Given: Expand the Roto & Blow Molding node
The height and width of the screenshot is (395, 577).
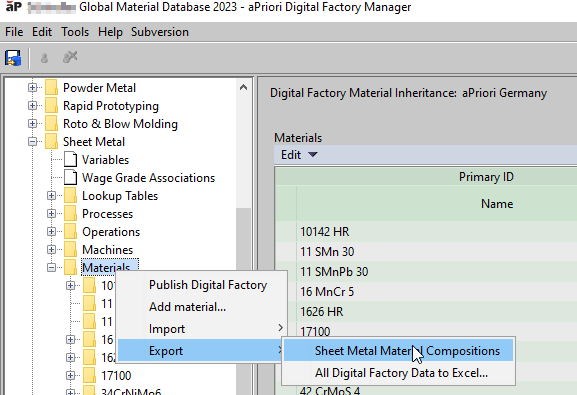Looking at the screenshot, I should click(x=32, y=124).
